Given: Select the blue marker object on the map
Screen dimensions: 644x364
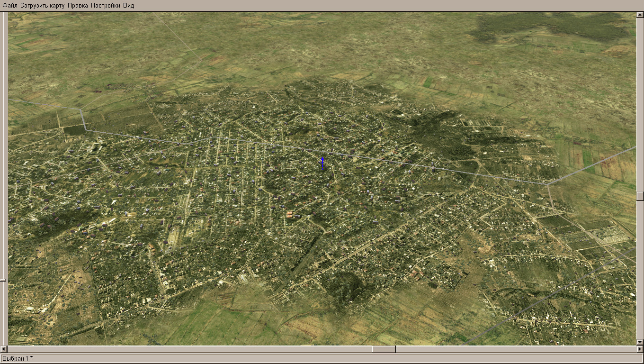Looking at the screenshot, I should (x=322, y=163).
